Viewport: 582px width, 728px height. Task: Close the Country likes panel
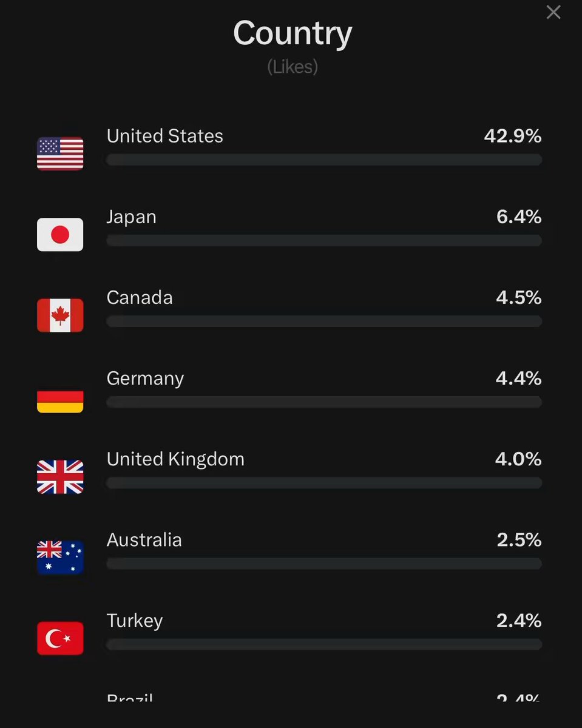[553, 12]
